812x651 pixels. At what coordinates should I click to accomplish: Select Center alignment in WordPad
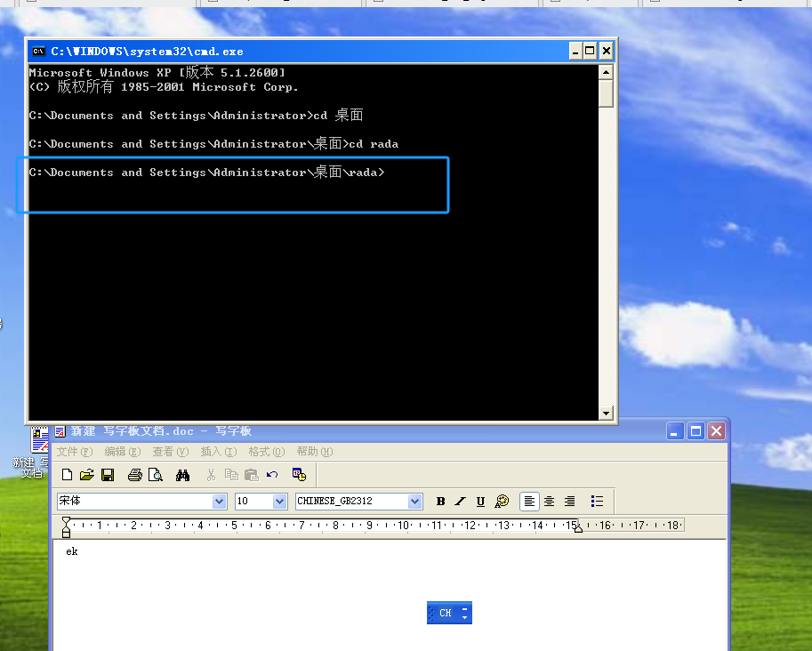pos(550,501)
